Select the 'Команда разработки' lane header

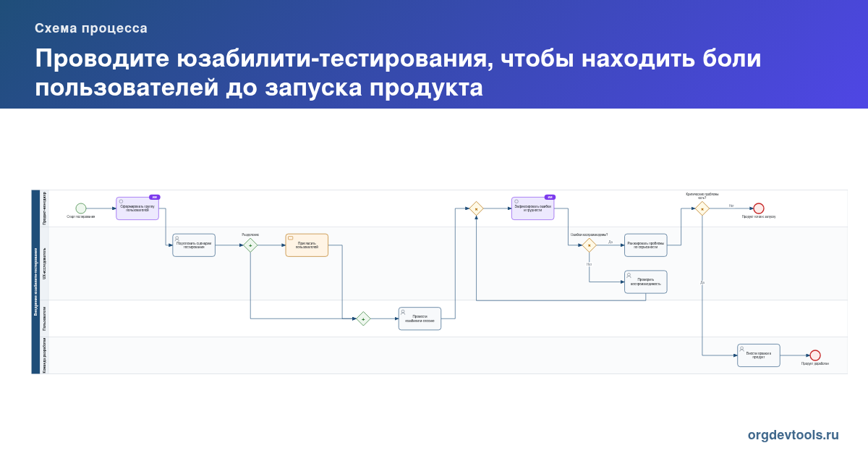point(45,355)
